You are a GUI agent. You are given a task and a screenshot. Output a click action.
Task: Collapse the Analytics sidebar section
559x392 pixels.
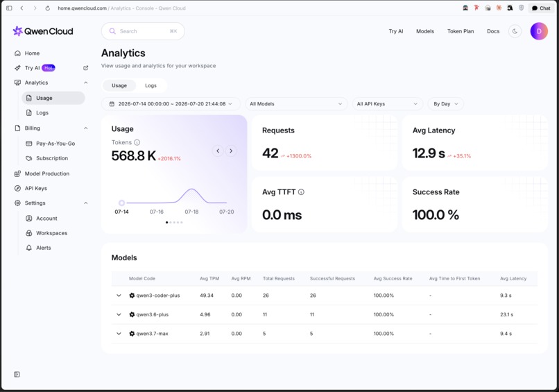[85, 83]
